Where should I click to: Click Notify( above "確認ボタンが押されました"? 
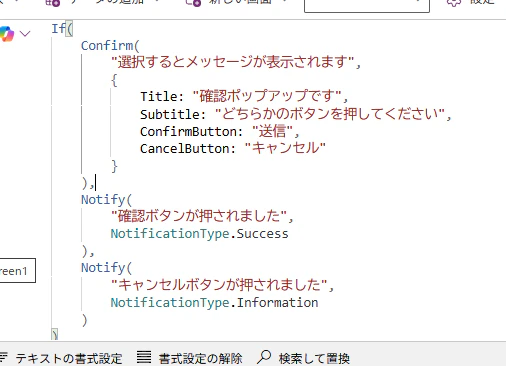[x=106, y=200]
